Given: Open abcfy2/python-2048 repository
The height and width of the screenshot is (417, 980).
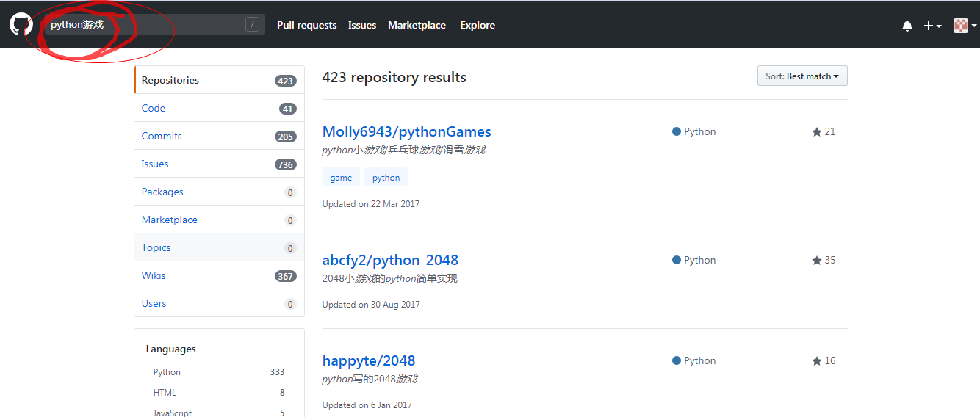Looking at the screenshot, I should 390,260.
